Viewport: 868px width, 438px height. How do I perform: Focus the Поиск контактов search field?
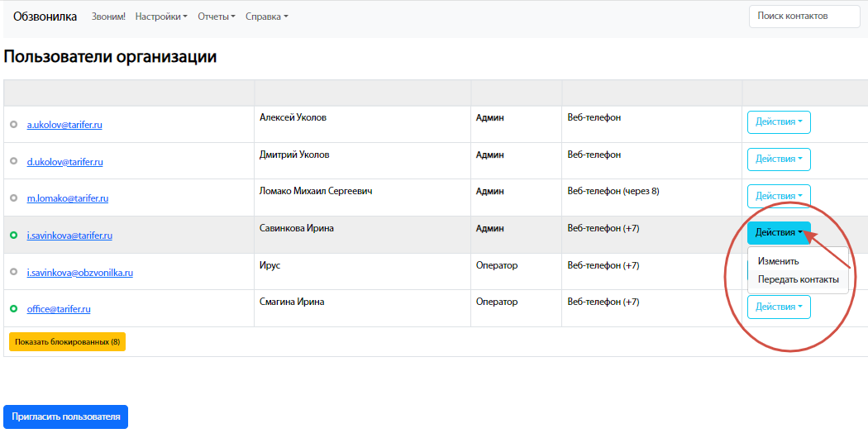[804, 16]
